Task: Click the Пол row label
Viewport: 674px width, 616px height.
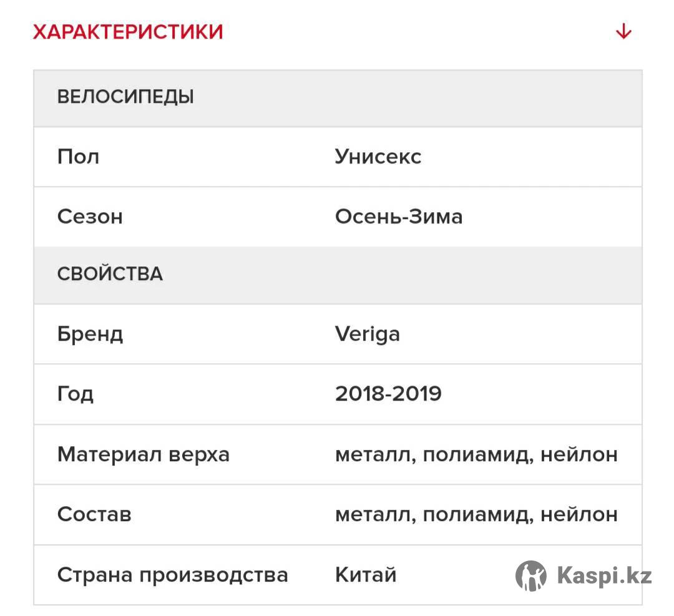Action: [x=78, y=157]
